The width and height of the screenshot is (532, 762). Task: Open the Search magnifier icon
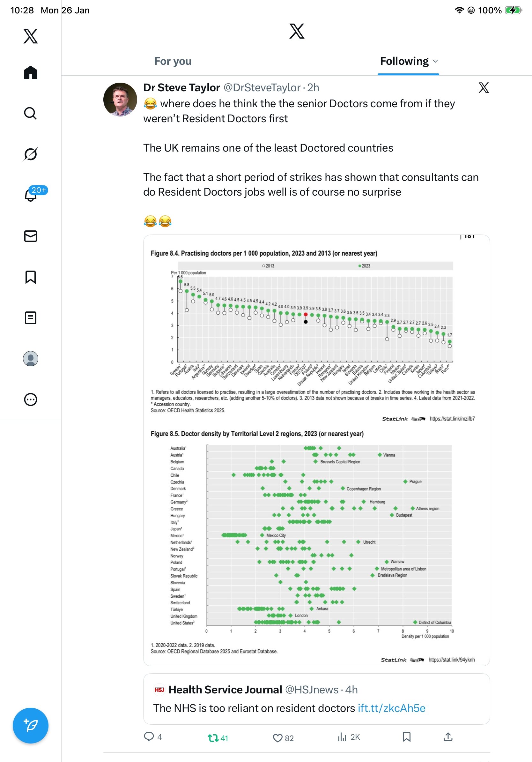(31, 113)
